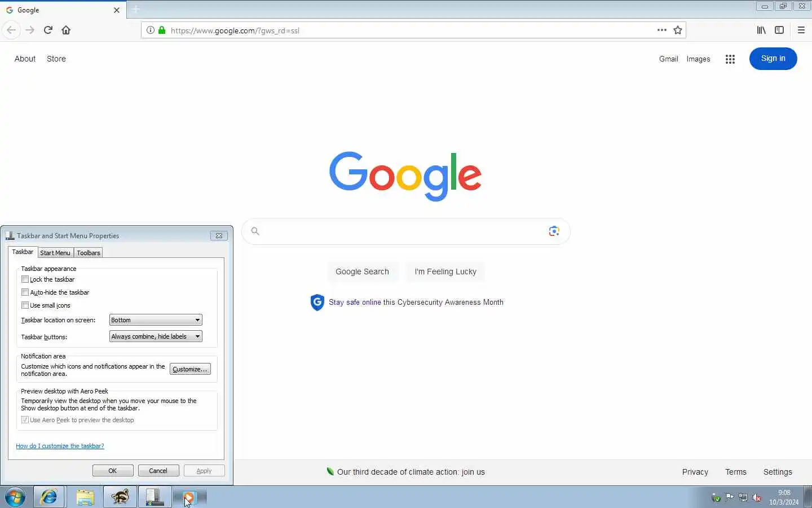Click Show desktop strip at taskbar end
Screen dimensions: 812x508
coord(808,497)
